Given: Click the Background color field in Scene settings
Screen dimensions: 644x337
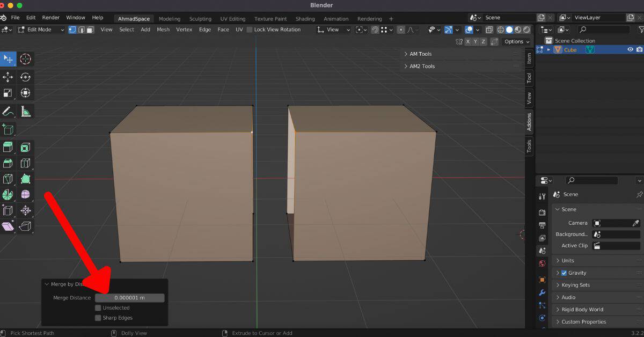Looking at the screenshot, I should click(x=616, y=234).
